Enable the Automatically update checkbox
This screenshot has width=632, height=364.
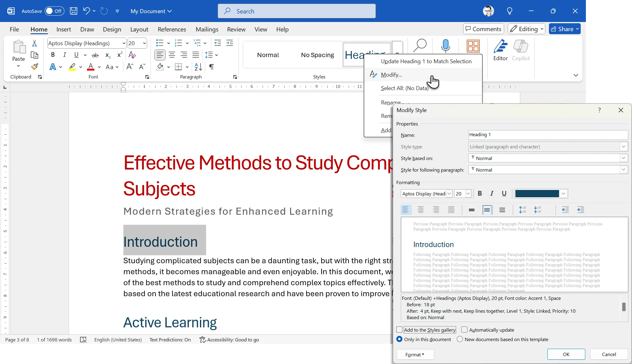pyautogui.click(x=464, y=330)
